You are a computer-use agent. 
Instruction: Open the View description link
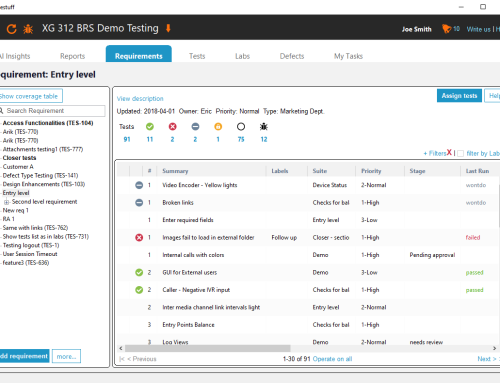(x=140, y=99)
